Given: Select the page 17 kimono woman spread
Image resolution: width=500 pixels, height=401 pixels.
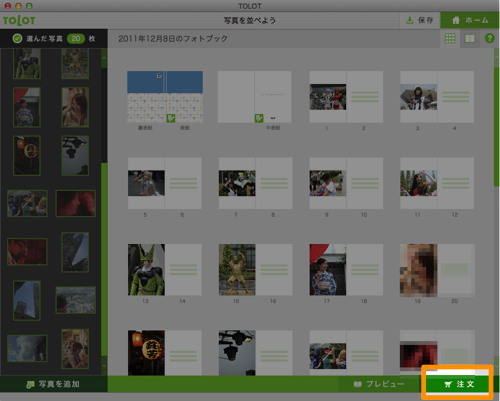Looking at the screenshot, I should [x=346, y=270].
